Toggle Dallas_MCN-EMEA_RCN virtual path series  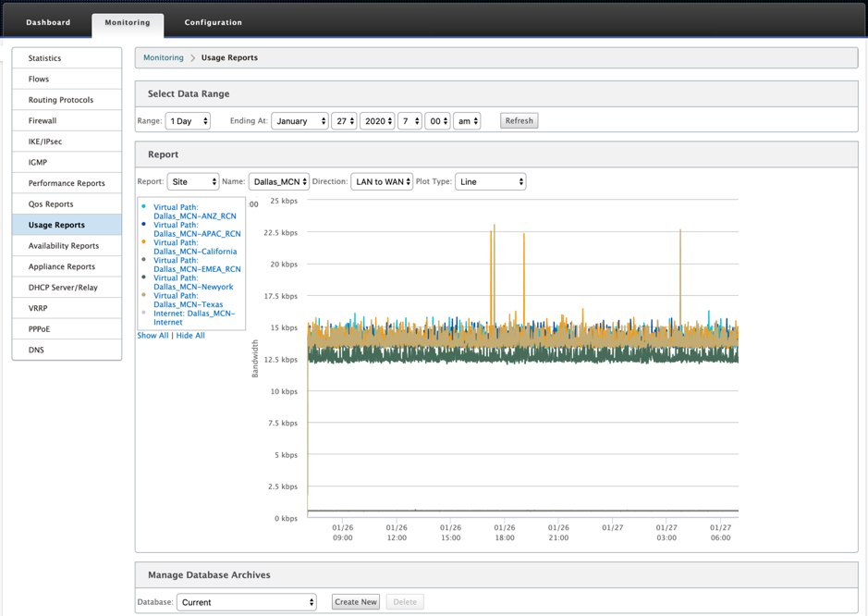[x=197, y=265]
